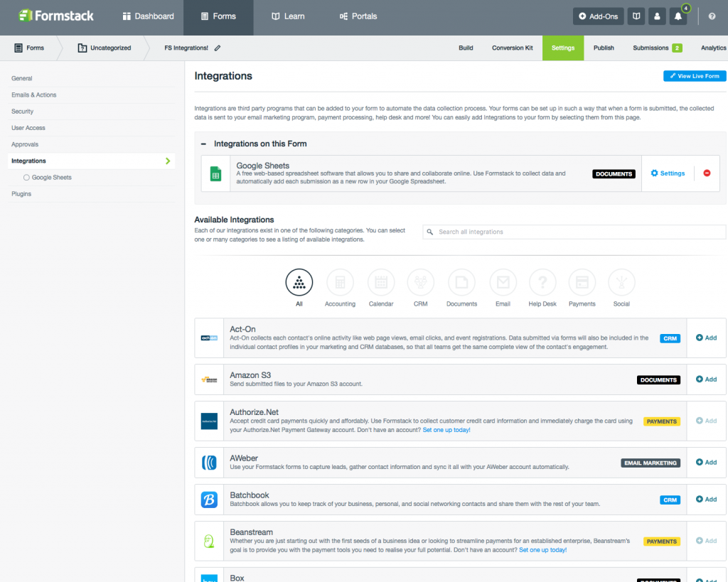Click the help question mark icon
This screenshot has width=728, height=582.
(712, 16)
